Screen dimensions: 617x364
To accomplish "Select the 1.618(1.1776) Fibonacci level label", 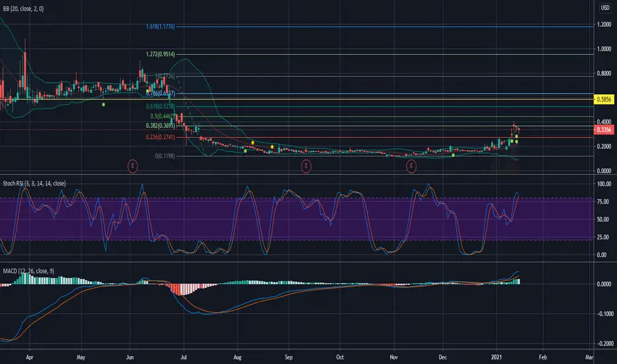I will [160, 26].
